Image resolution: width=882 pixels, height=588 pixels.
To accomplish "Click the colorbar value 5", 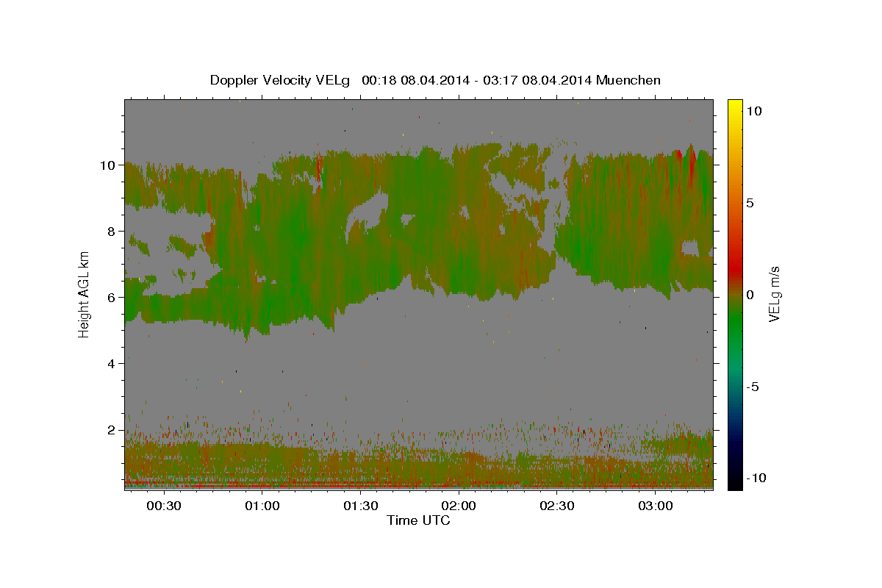I will (750, 202).
